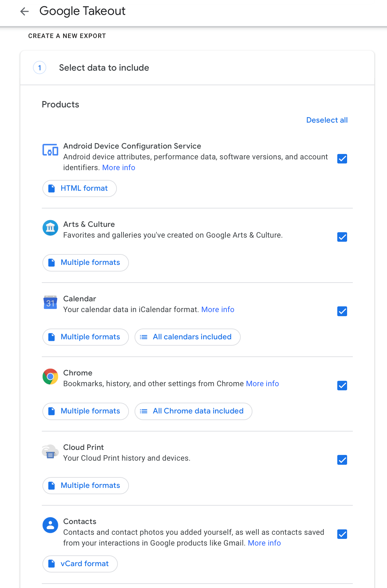Click the step 1 circle icon

40,68
